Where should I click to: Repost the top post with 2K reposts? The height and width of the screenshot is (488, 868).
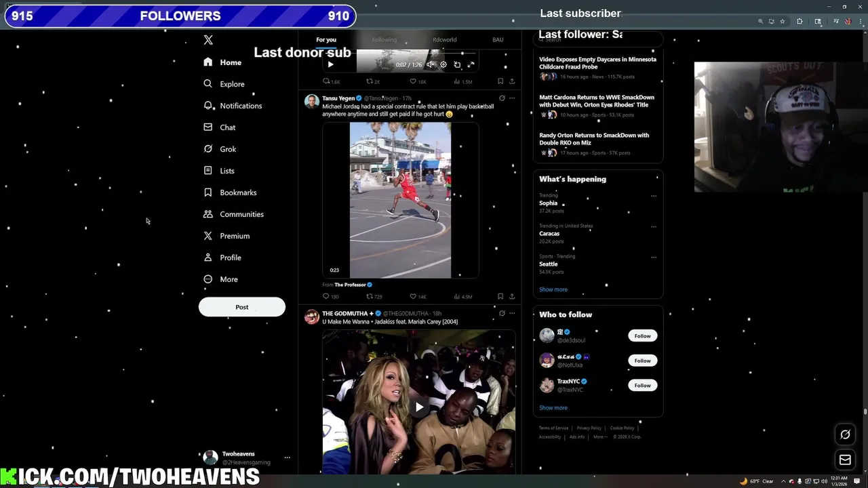tap(373, 81)
